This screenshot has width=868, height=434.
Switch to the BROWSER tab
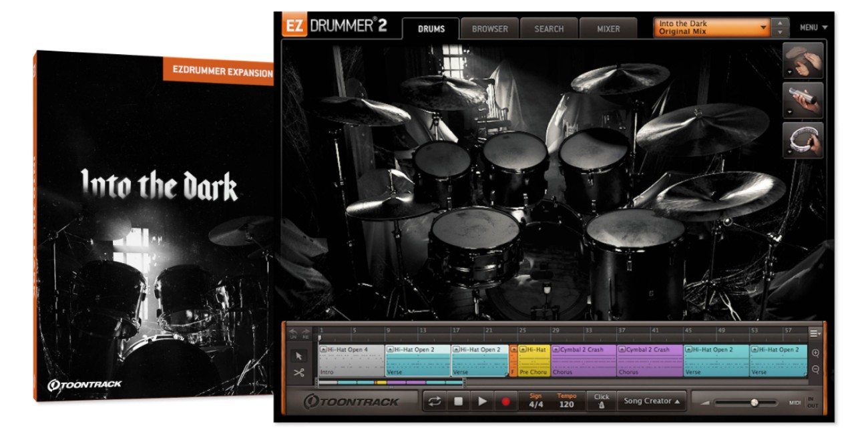coord(489,29)
